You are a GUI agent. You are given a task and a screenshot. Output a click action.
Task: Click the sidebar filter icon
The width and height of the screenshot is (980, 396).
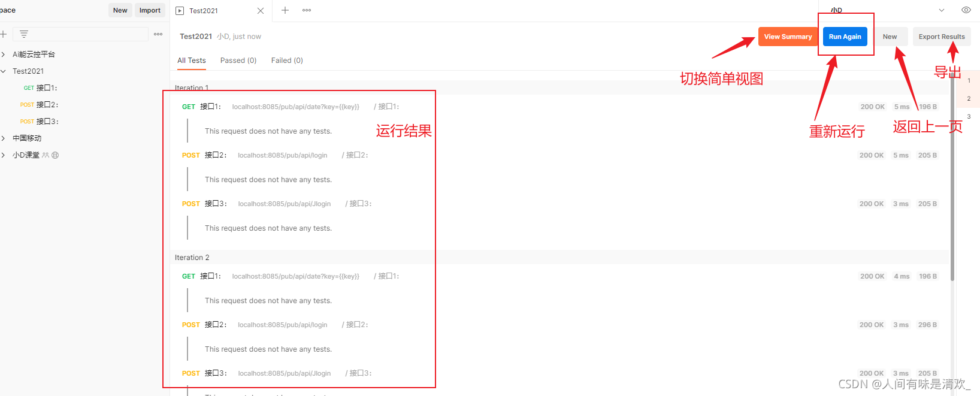pos(24,34)
